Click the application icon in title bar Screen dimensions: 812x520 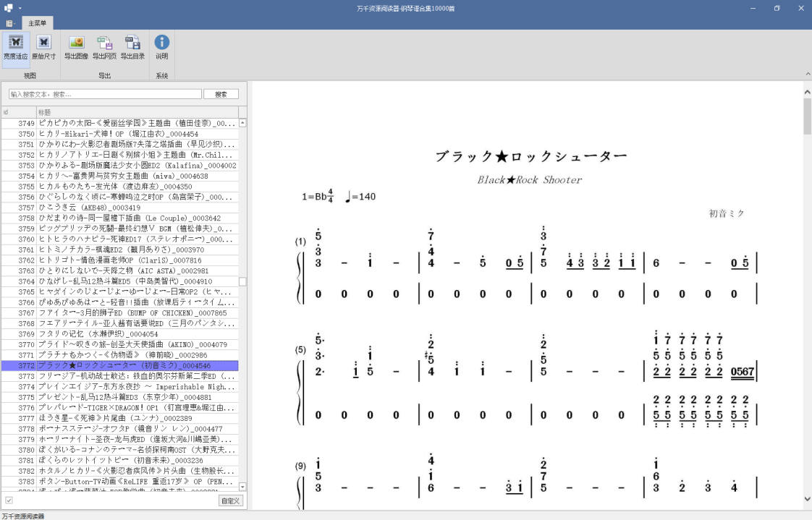(x=8, y=8)
